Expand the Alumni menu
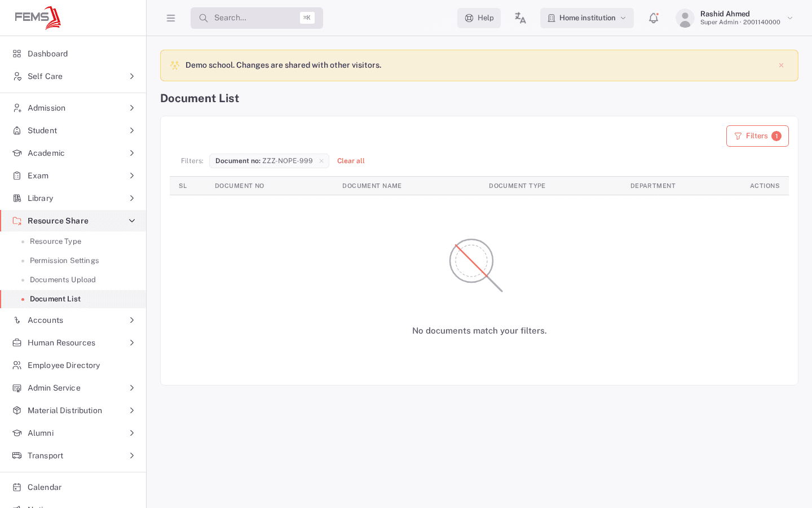Viewport: 812px width, 508px height. click(x=73, y=433)
